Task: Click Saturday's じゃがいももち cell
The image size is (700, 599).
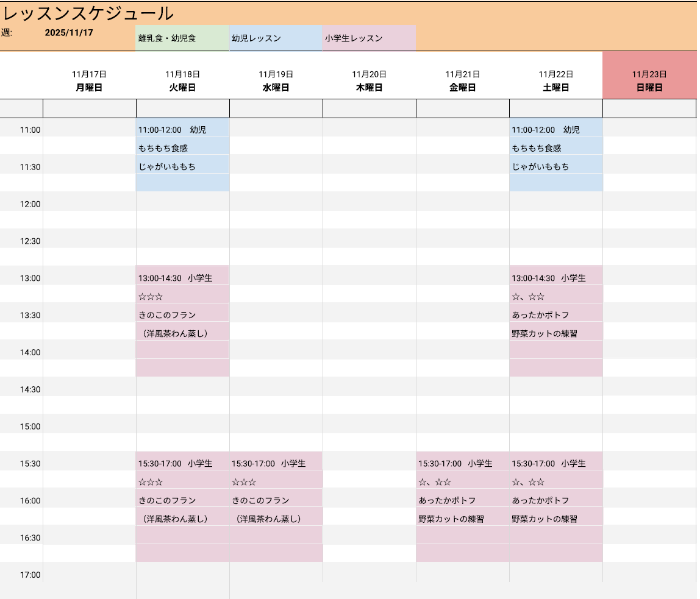Action: pyautogui.click(x=555, y=166)
